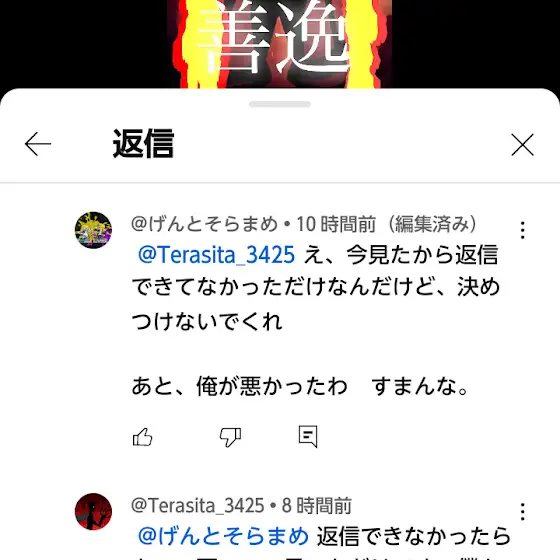Open Terasita_3425's red profile avatar
Screen dimensions: 560x560
point(93,511)
